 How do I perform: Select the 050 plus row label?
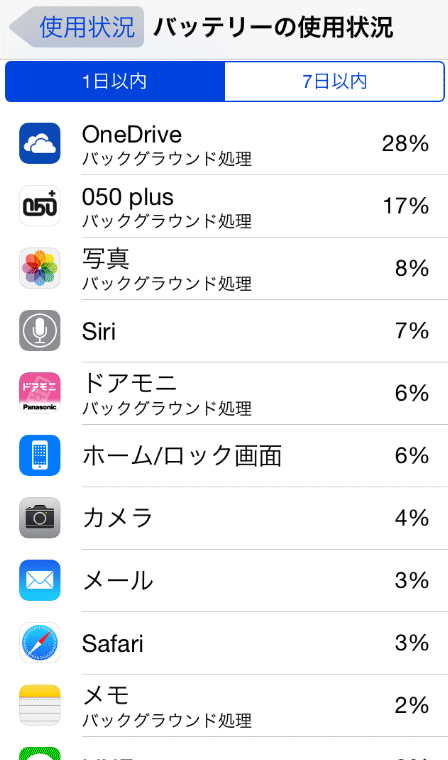(128, 197)
